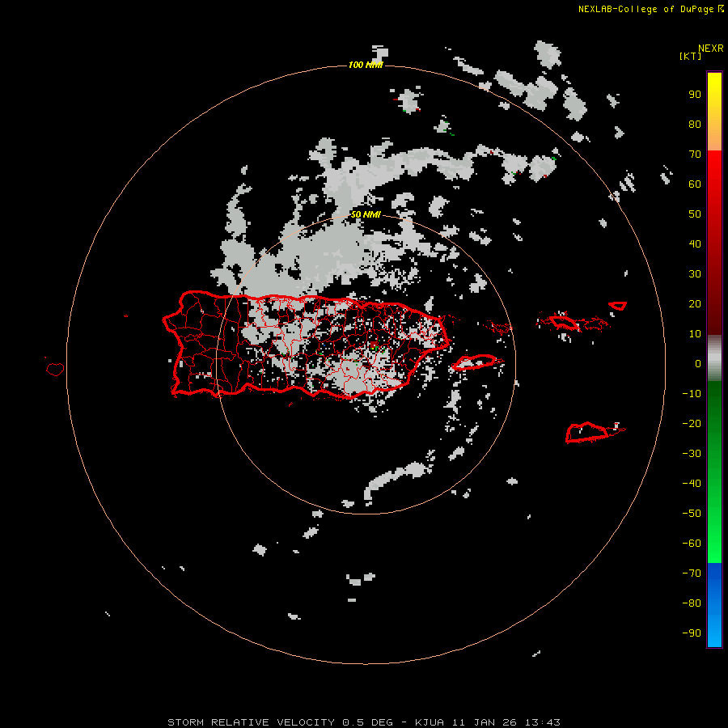
Task: Click the -60 value on velocity scale
Action: [692, 544]
